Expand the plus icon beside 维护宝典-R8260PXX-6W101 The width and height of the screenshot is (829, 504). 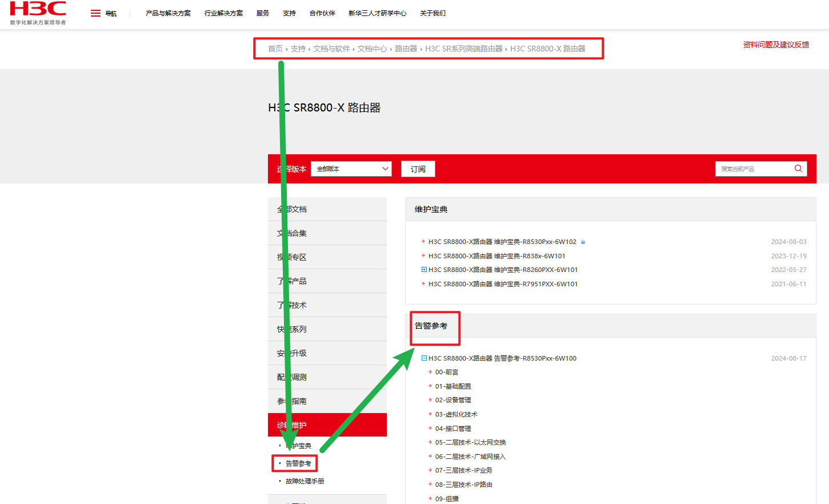[424, 270]
